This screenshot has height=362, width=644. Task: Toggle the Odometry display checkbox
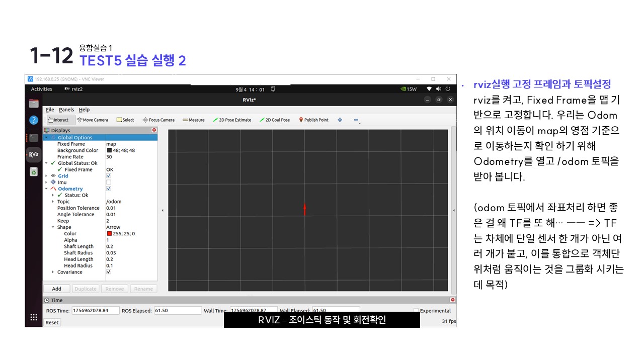(x=109, y=189)
